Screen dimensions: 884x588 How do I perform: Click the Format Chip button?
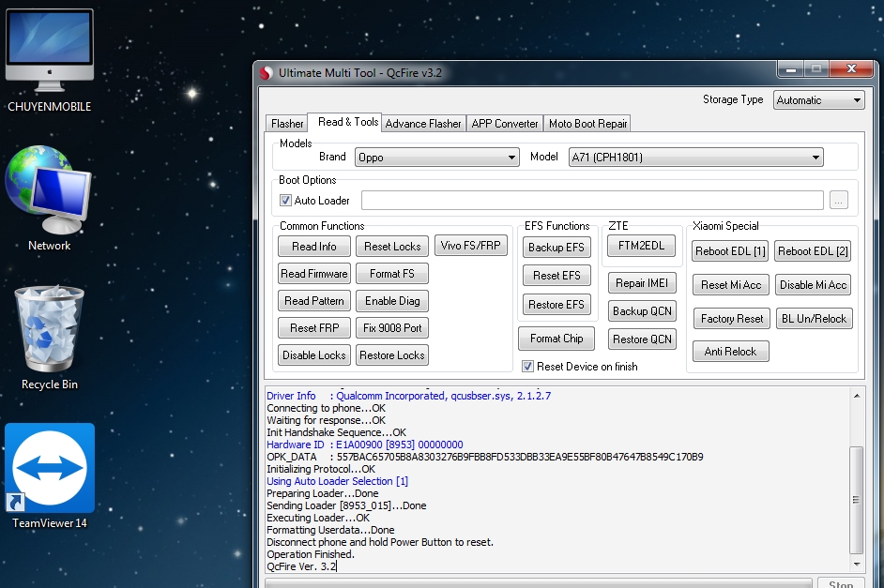tap(556, 338)
